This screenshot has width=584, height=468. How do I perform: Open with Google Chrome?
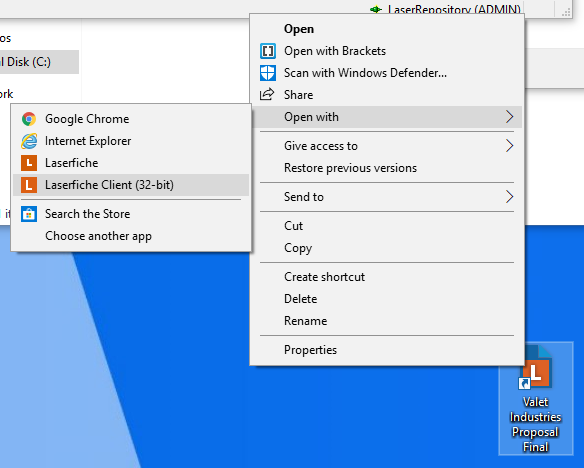(x=131, y=119)
